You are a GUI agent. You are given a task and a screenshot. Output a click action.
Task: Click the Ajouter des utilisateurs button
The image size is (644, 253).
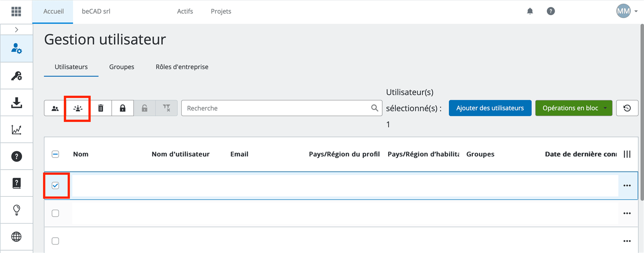[490, 108]
